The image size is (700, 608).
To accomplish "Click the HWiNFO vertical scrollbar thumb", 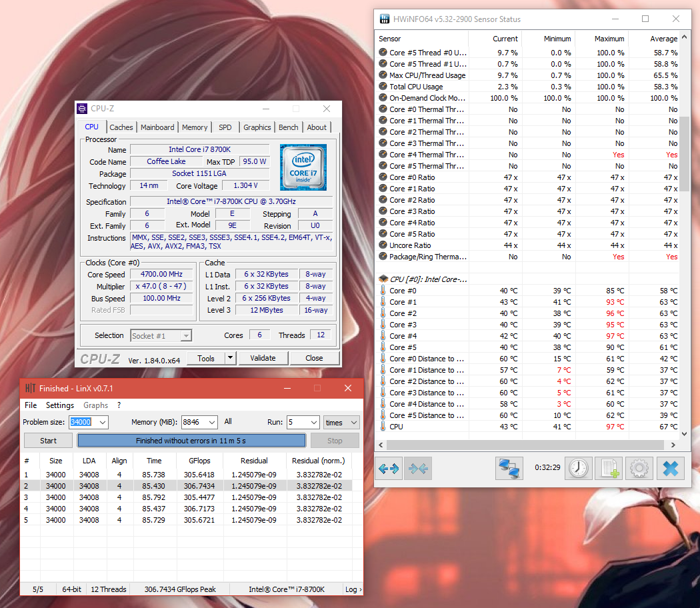I will point(685,153).
